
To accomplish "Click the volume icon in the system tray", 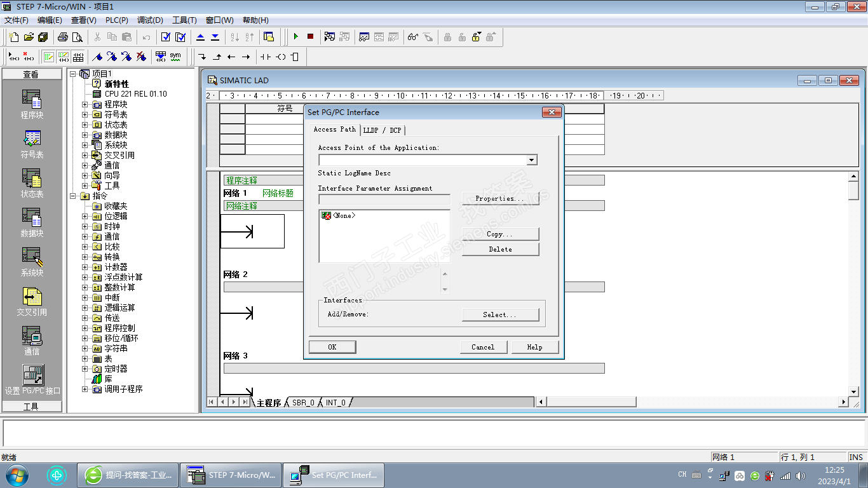I will 800,475.
